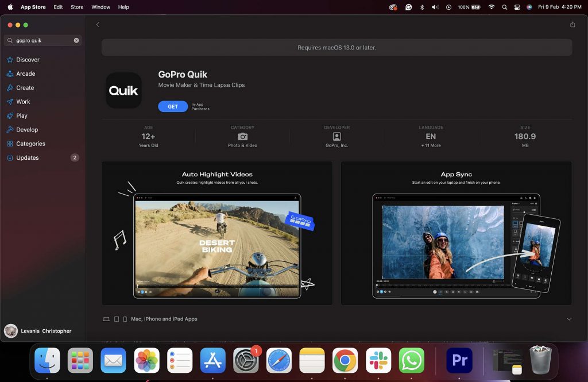Screen dimensions: 588x382
Task: Click the '+ 11 More' languages text
Action: 431,145
